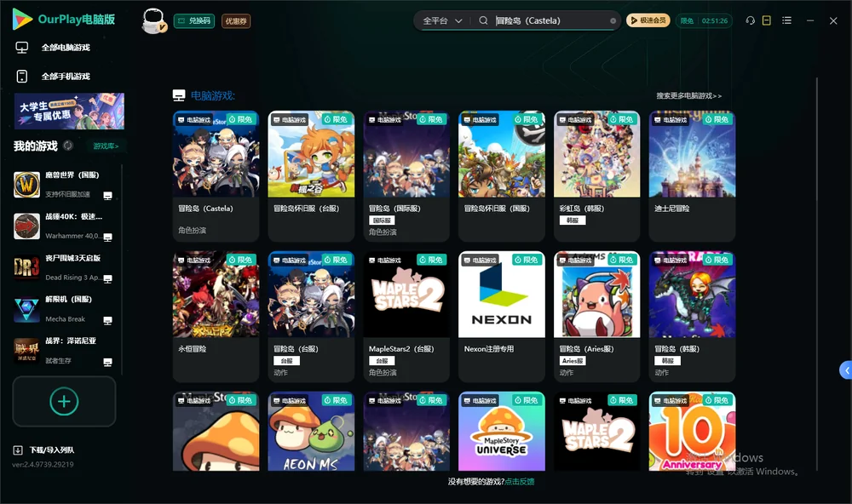This screenshot has width=852, height=504.
Task: Click the 限免 free-time countdown badge
Action: point(704,20)
